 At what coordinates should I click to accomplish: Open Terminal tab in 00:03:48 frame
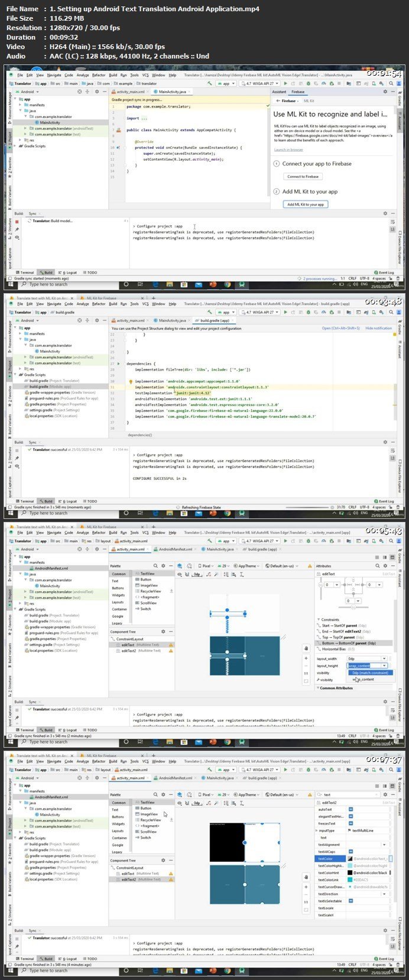pos(25,501)
